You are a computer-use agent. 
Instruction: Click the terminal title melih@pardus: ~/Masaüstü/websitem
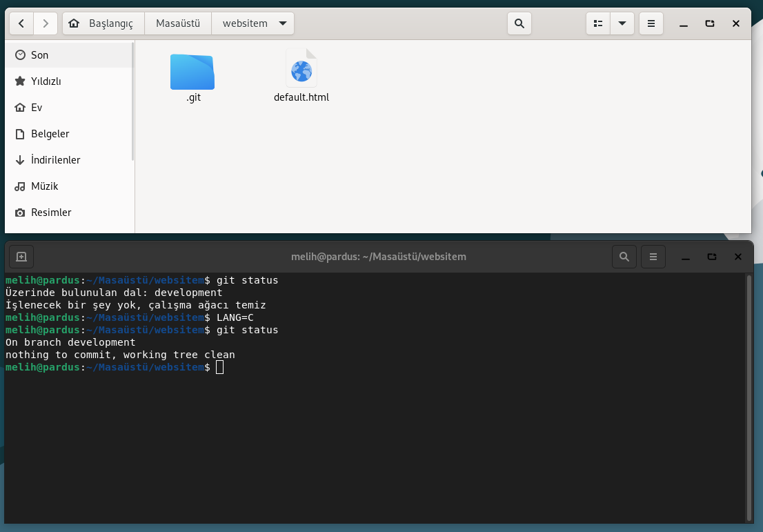[x=379, y=257]
